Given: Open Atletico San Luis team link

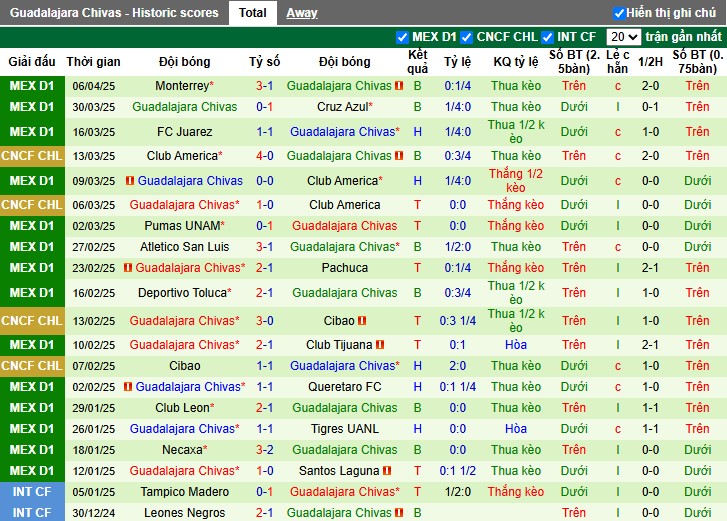Looking at the screenshot, I should [x=185, y=247].
